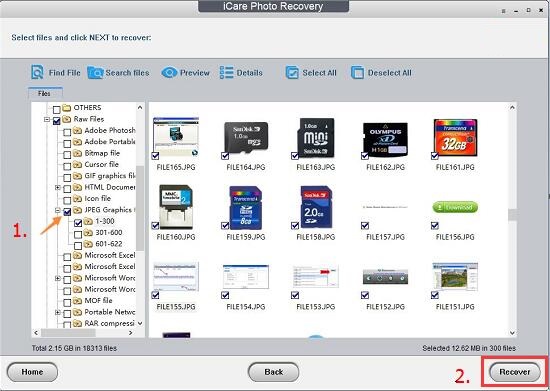Click the Raw Files folder icon
The width and height of the screenshot is (550, 391).
(x=67, y=119)
